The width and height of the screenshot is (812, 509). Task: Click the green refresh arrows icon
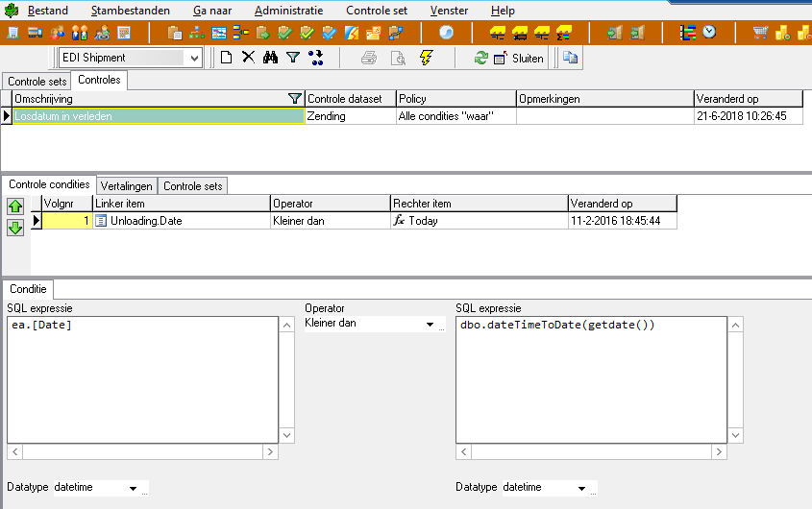[x=480, y=58]
